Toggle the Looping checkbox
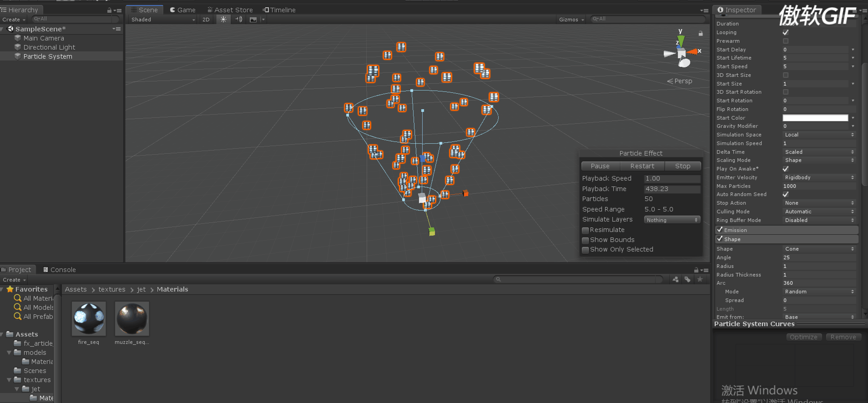Image resolution: width=868 pixels, height=403 pixels. (786, 32)
